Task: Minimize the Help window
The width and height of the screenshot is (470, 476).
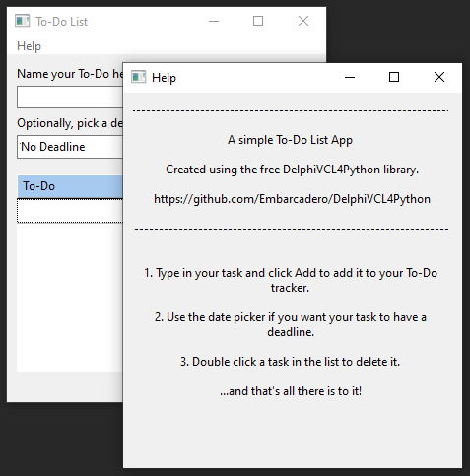Action: (x=350, y=78)
